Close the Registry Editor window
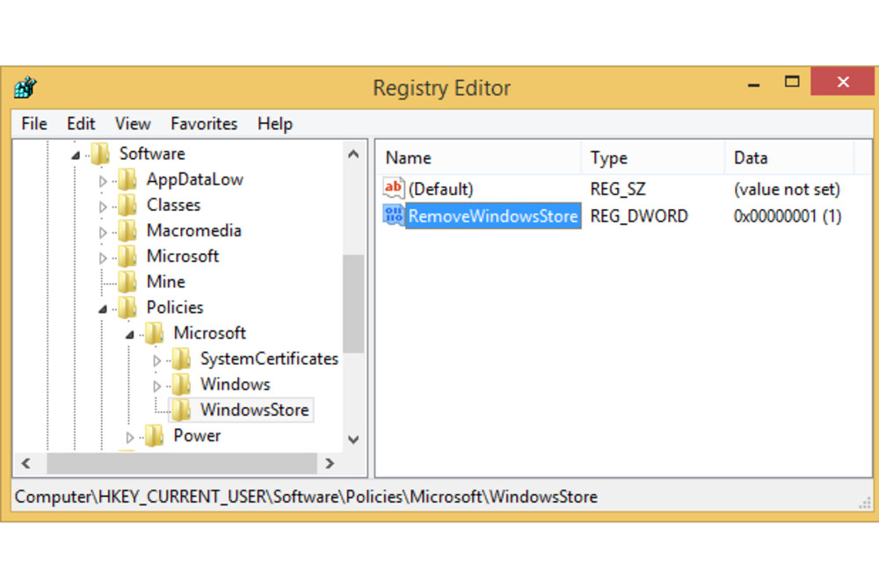 [843, 82]
